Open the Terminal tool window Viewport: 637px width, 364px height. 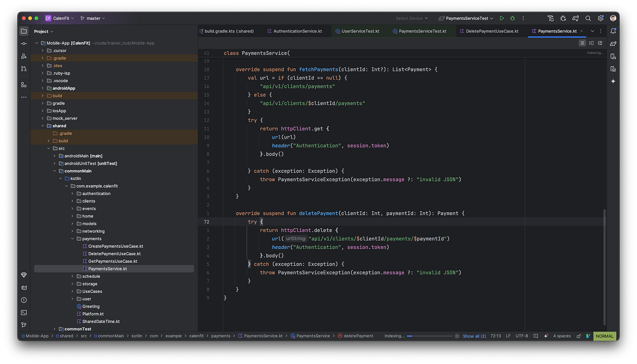point(24,312)
